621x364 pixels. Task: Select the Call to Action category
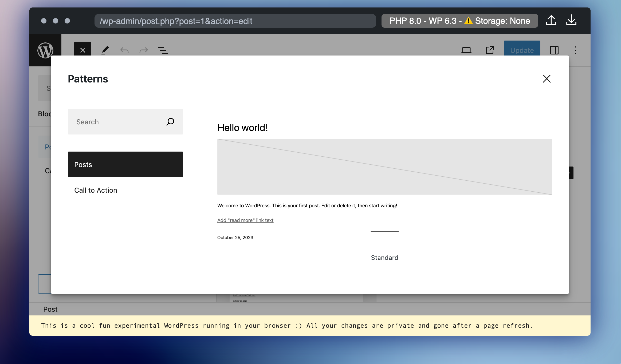point(96,190)
